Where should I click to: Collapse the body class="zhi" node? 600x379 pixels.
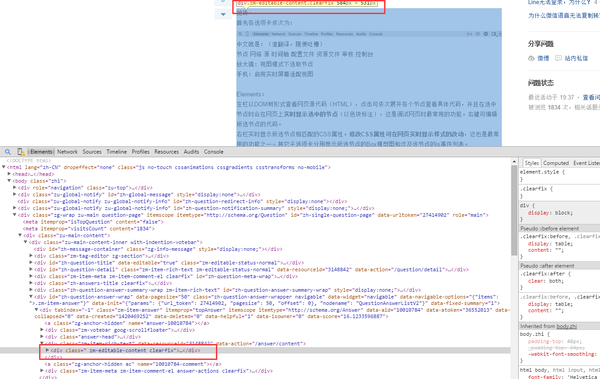9,181
